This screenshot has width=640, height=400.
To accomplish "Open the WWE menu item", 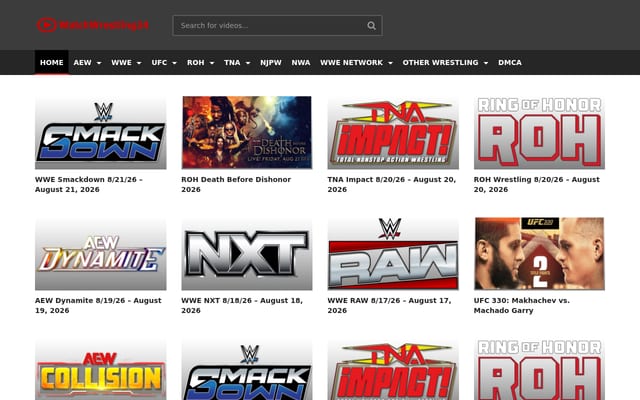I will pyautogui.click(x=121, y=62).
